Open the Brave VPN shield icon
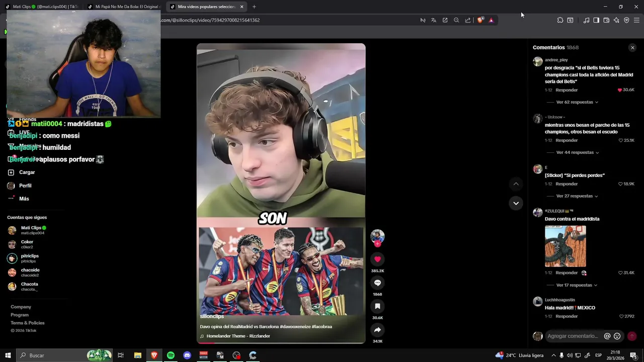644x362 pixels. (626, 20)
